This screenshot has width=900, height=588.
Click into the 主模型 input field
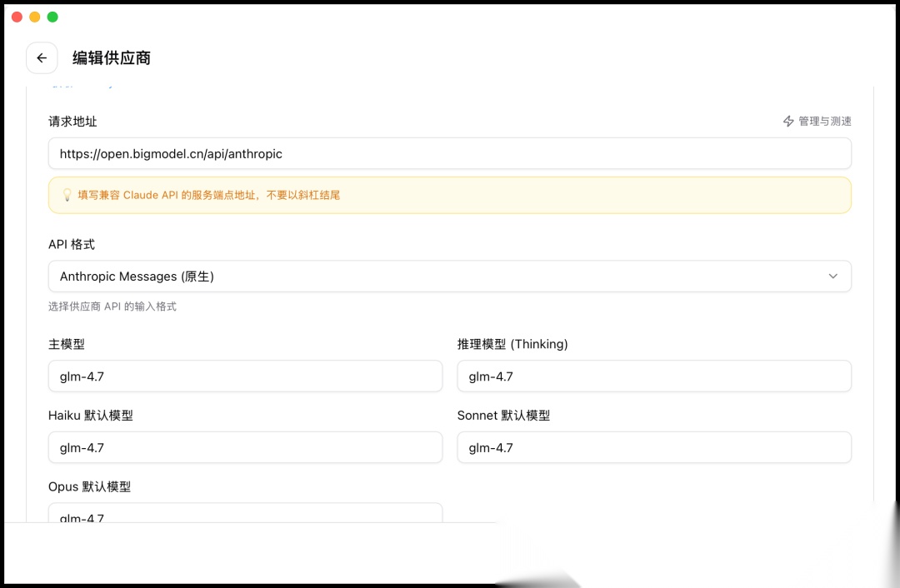coord(245,376)
